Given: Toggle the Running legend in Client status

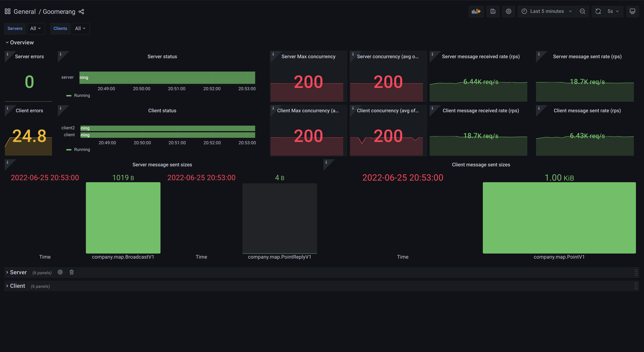Looking at the screenshot, I should [82, 149].
